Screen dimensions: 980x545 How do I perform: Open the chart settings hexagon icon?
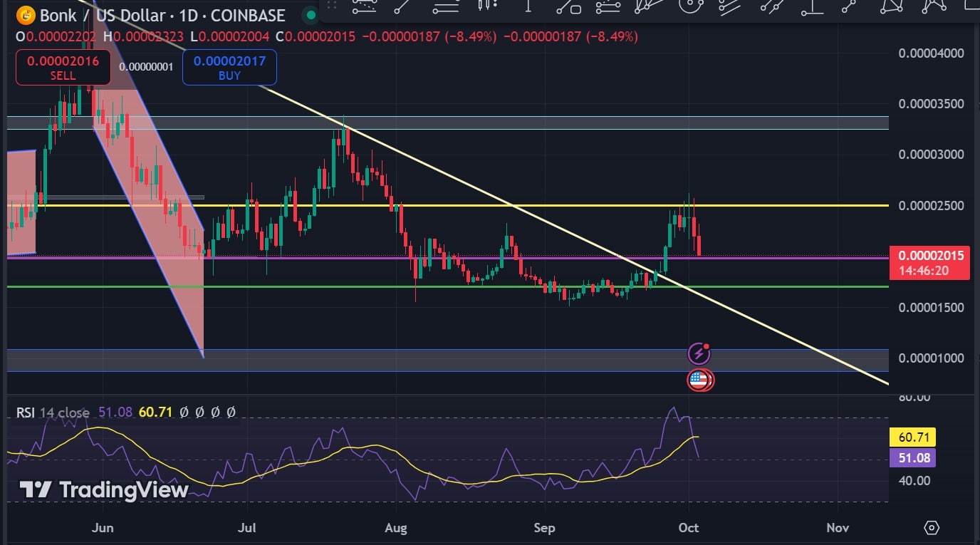(932, 528)
